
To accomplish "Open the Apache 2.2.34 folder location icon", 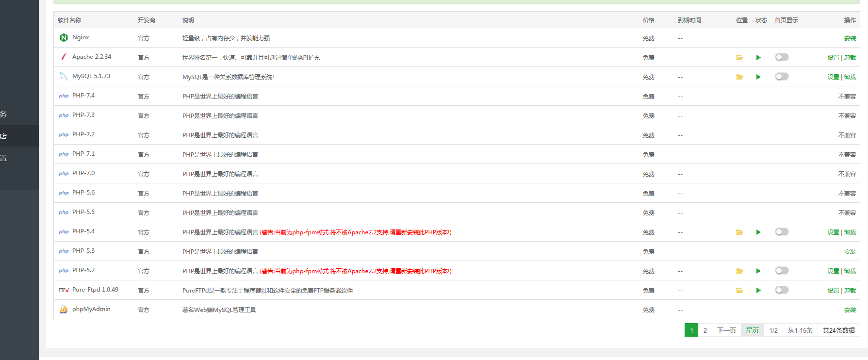I will click(739, 57).
